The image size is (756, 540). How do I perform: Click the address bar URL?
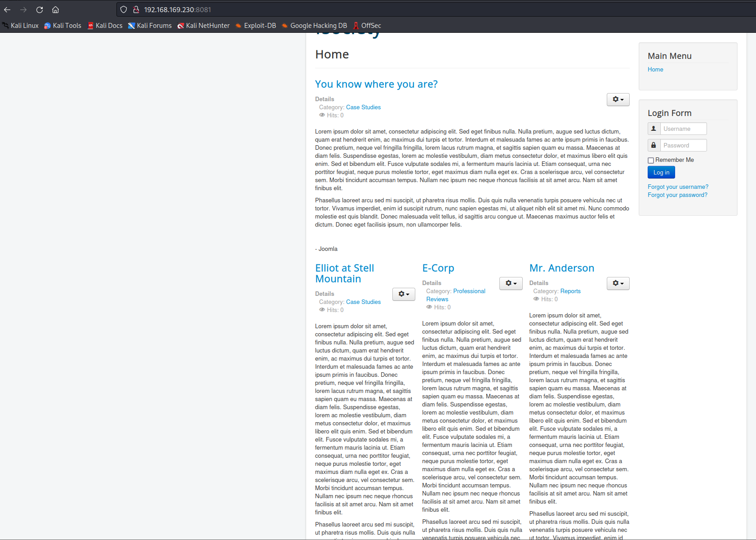pyautogui.click(x=178, y=9)
